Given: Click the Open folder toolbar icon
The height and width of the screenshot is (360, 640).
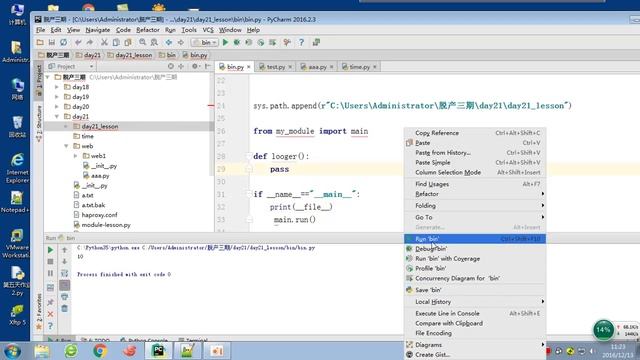Looking at the screenshot, I should [40, 42].
